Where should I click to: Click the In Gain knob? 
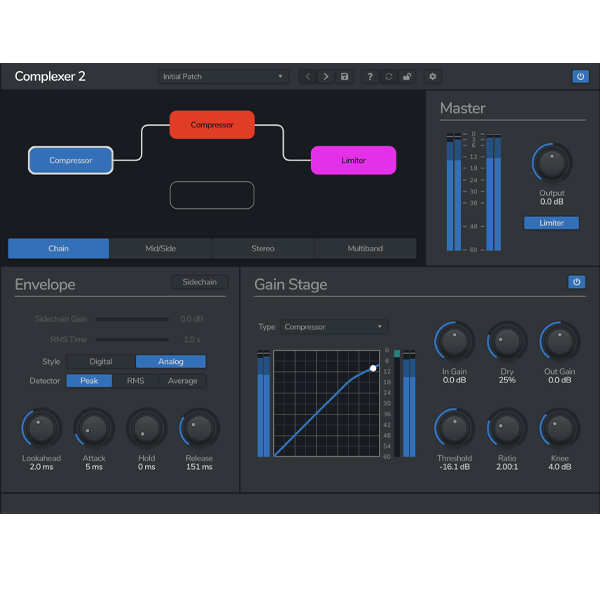point(455,341)
